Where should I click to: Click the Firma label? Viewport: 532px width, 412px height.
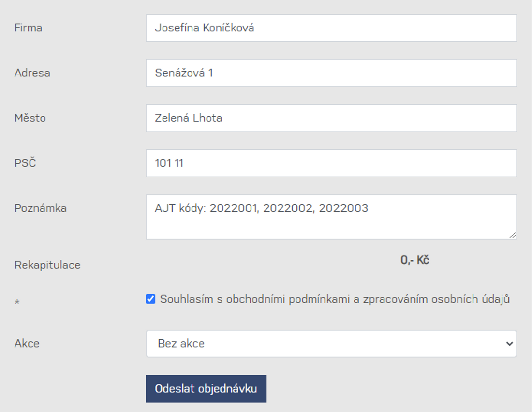pos(28,28)
